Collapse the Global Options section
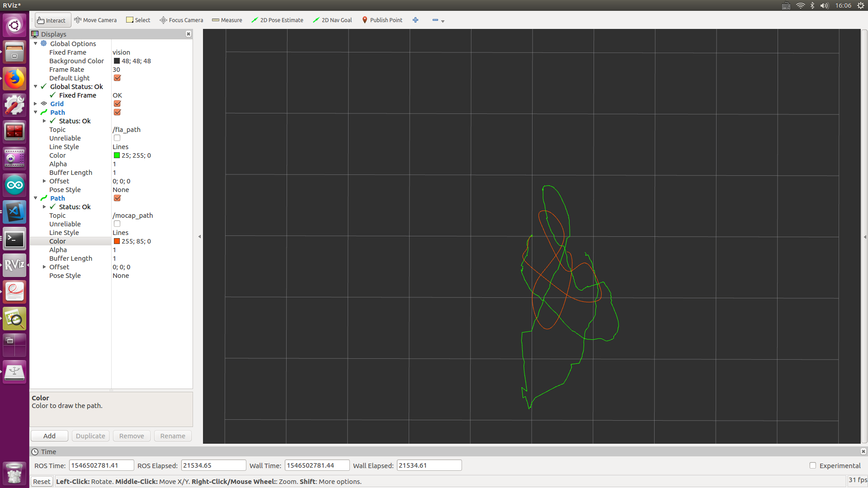 pyautogui.click(x=35, y=43)
